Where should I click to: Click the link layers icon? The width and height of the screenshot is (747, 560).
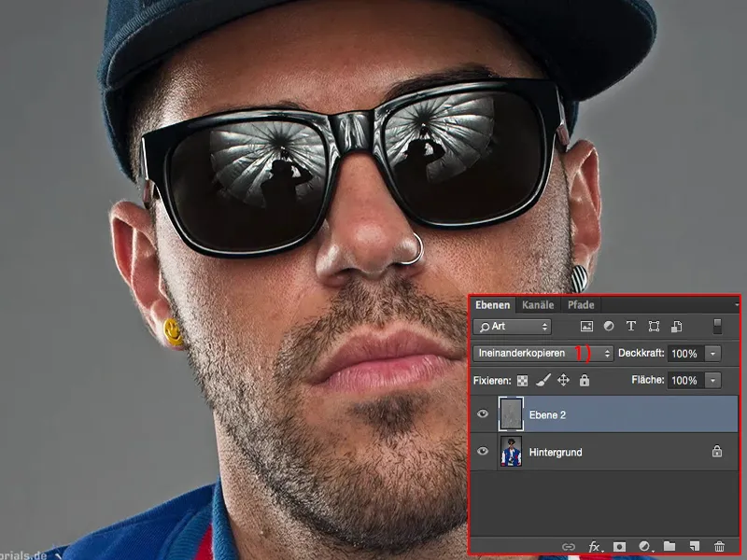569,547
